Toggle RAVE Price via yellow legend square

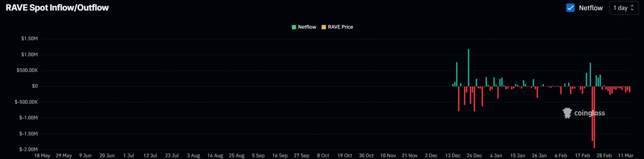[x=324, y=27]
